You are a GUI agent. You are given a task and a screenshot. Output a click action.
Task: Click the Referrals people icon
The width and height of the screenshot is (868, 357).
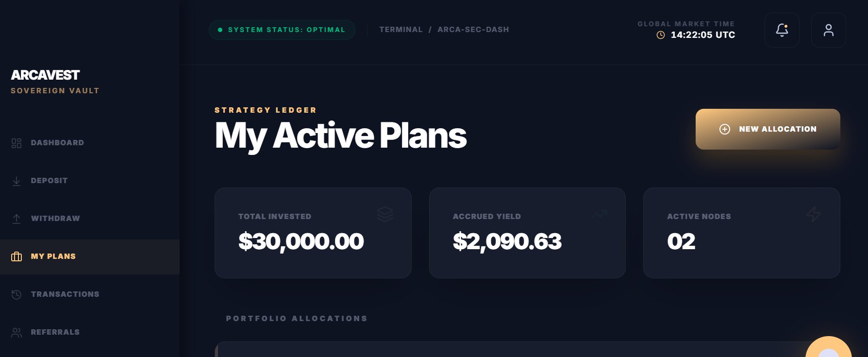click(17, 332)
